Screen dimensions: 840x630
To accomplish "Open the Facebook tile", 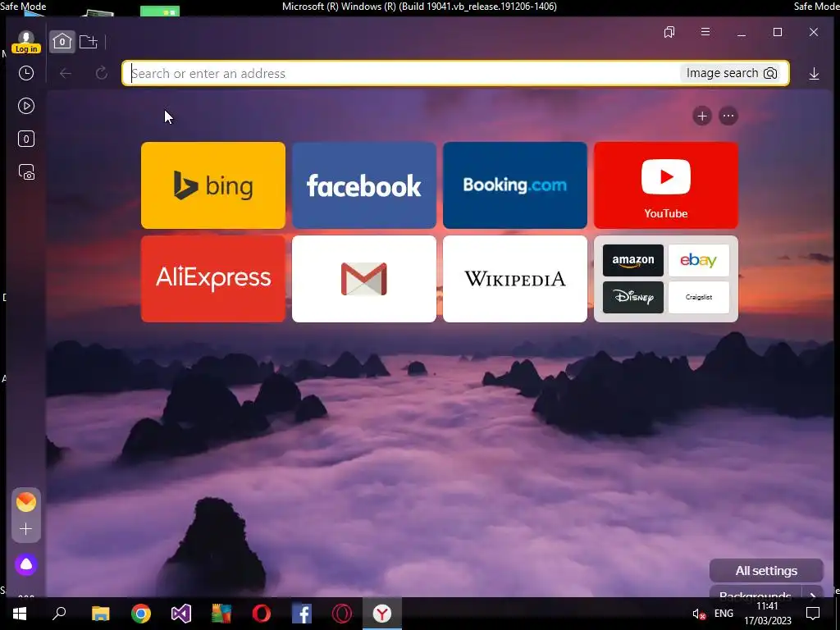I will (x=364, y=185).
